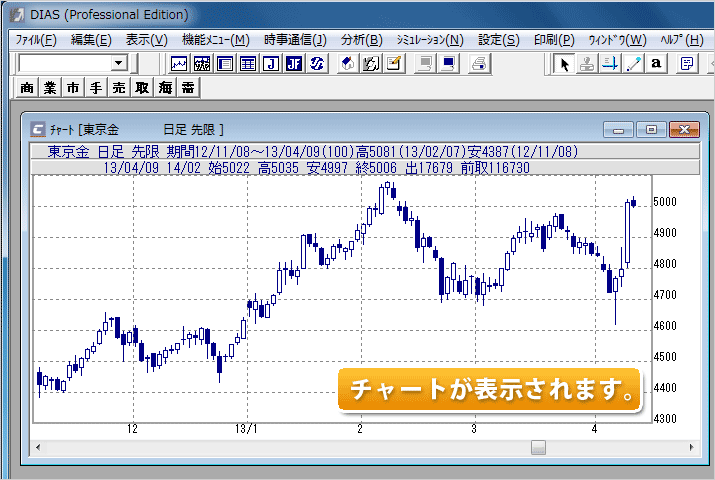Click the line chart toolbar icon
715x480 pixels.
click(x=180, y=64)
